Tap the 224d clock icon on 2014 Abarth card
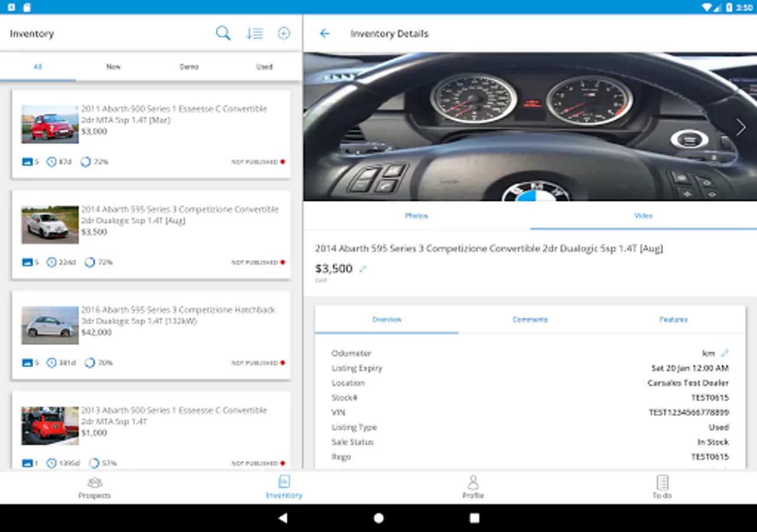Screen dimensions: 757x532 pyautogui.click(x=51, y=262)
